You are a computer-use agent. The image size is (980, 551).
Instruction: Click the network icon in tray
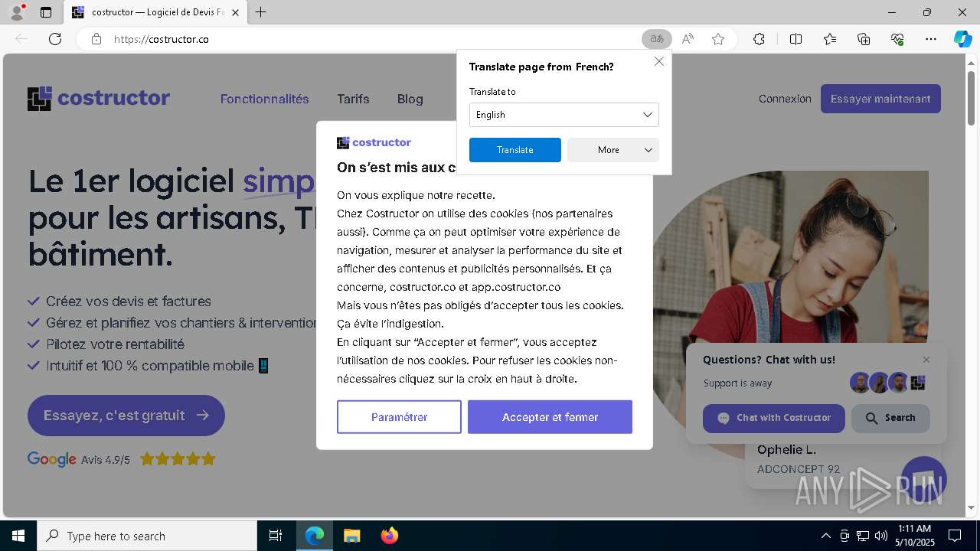click(863, 536)
